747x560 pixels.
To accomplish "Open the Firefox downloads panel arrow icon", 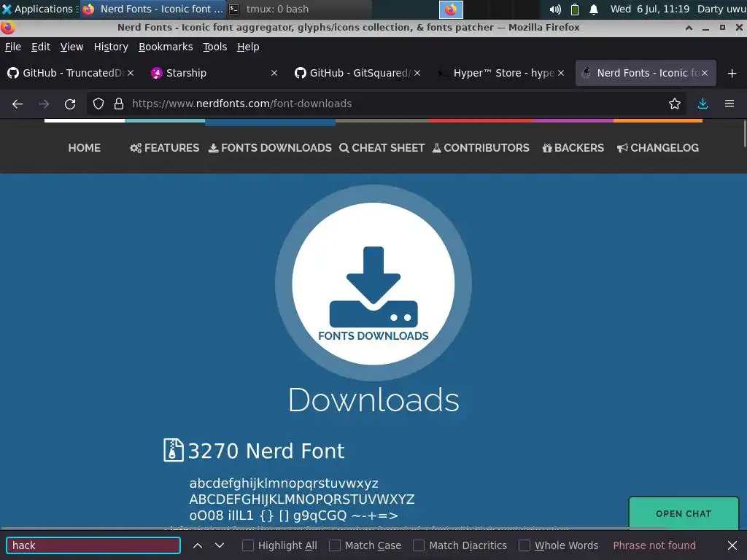I will coord(703,104).
